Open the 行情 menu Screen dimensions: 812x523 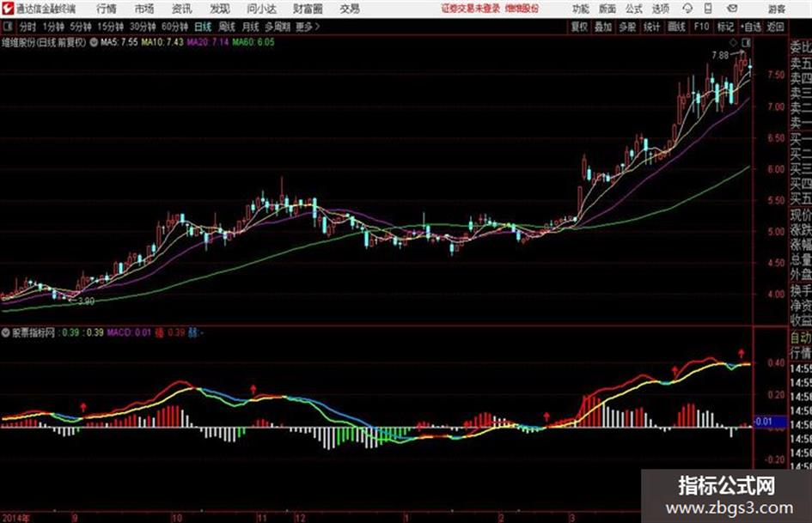(107, 9)
